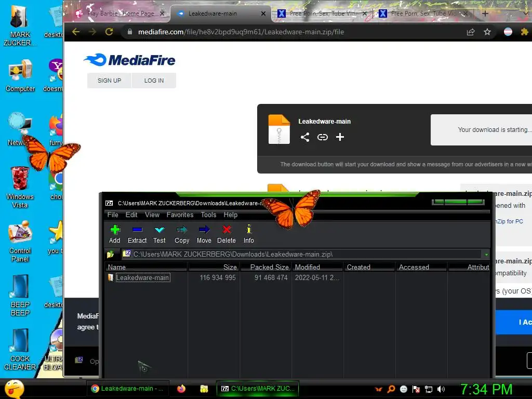This screenshot has width=532, height=399.
Task: Click the LOG IN button
Action: point(154,81)
